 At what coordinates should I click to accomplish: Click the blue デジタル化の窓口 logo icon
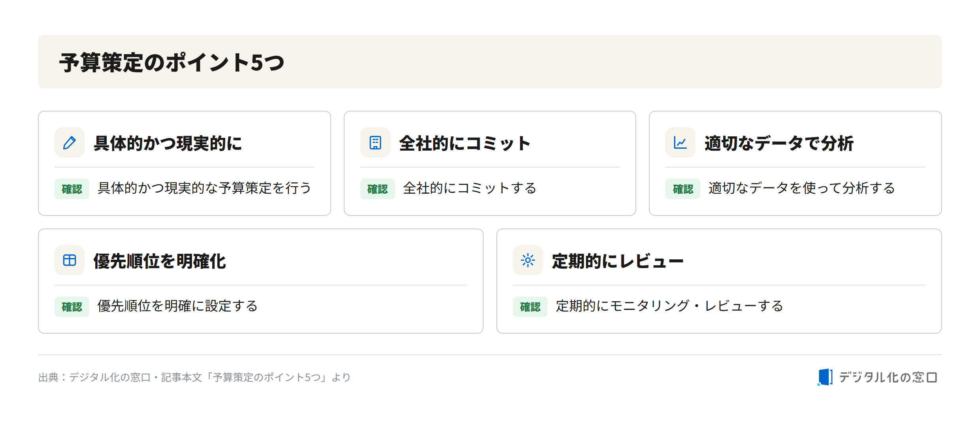pyautogui.click(x=825, y=377)
